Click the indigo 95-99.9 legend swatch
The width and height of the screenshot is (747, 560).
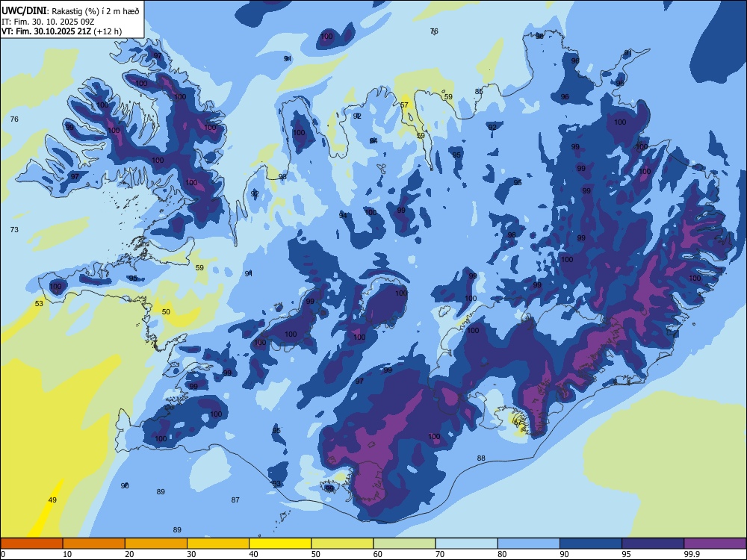click(653, 544)
